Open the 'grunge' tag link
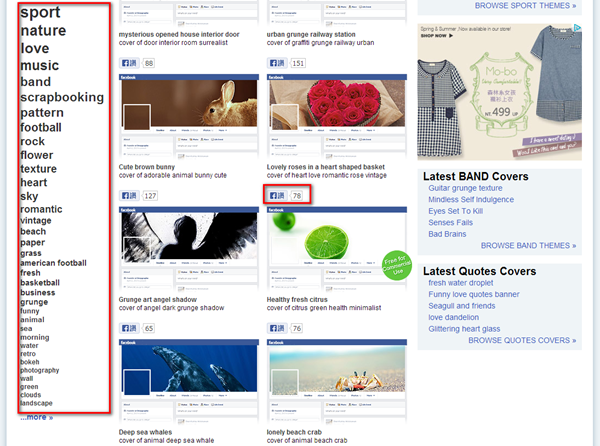This screenshot has width=600, height=446. tap(34, 302)
